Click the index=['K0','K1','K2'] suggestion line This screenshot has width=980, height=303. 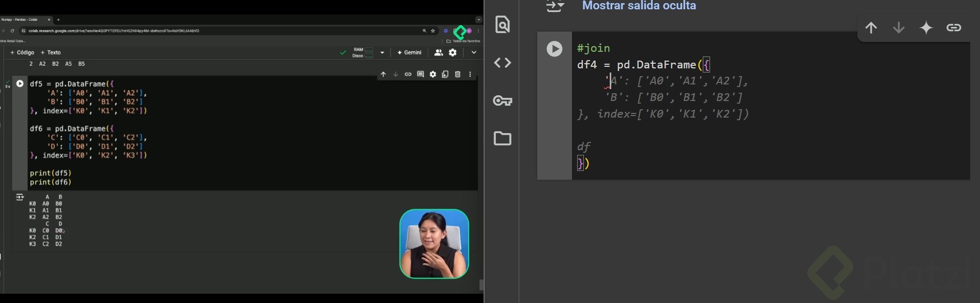pyautogui.click(x=663, y=114)
